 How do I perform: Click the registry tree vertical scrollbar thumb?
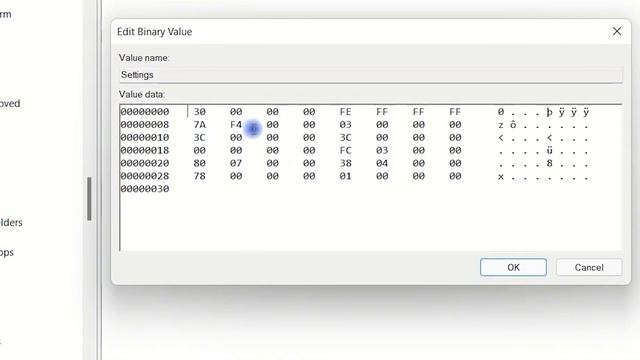pos(89,199)
